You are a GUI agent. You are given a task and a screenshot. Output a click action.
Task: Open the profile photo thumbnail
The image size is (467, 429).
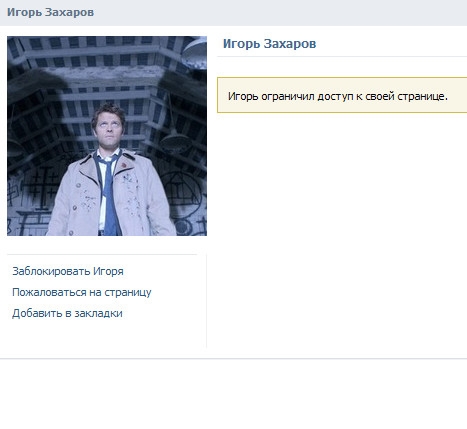(x=107, y=136)
